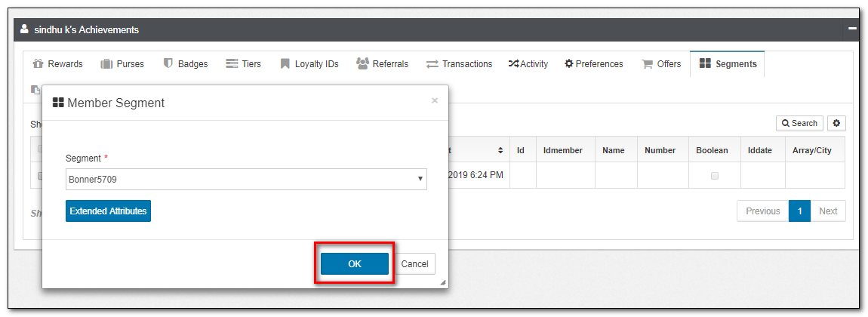Click the Badges shield icon
868x317 pixels.
pyautogui.click(x=168, y=64)
